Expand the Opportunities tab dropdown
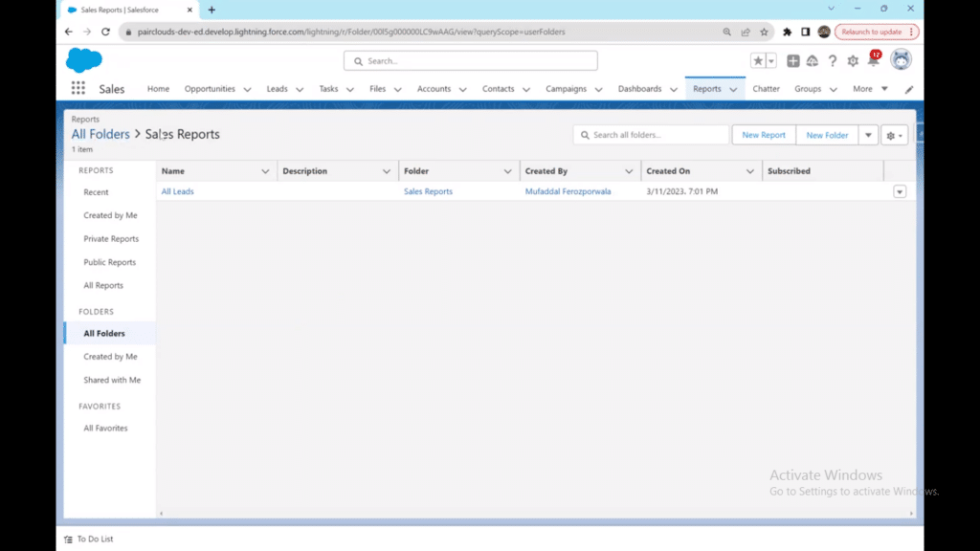Viewport: 980px width, 551px height. [x=247, y=89]
